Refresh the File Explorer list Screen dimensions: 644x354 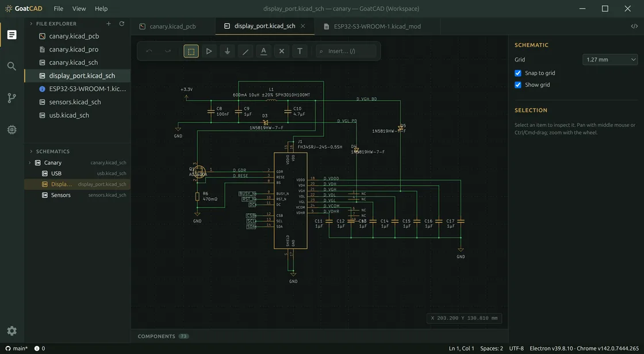(121, 24)
